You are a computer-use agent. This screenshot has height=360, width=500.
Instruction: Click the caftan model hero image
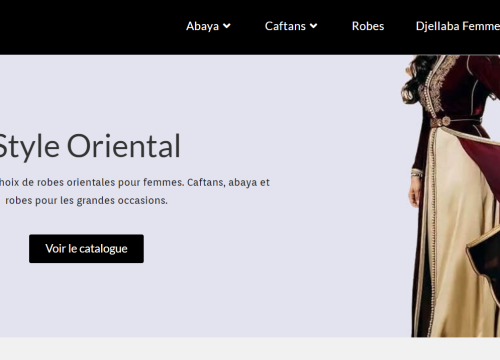[x=450, y=196]
